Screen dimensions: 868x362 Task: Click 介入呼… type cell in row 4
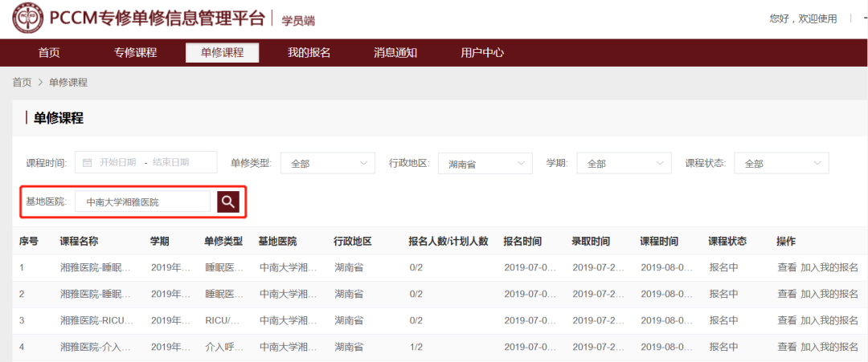223,347
